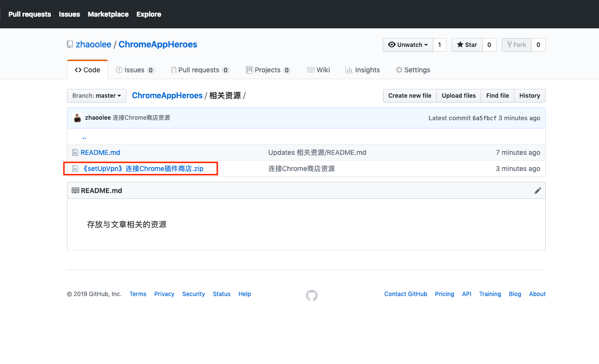Screen dimensions: 599x364
Task: Open zip row commit message 连接Chrome商店资源
Action: [301, 169]
